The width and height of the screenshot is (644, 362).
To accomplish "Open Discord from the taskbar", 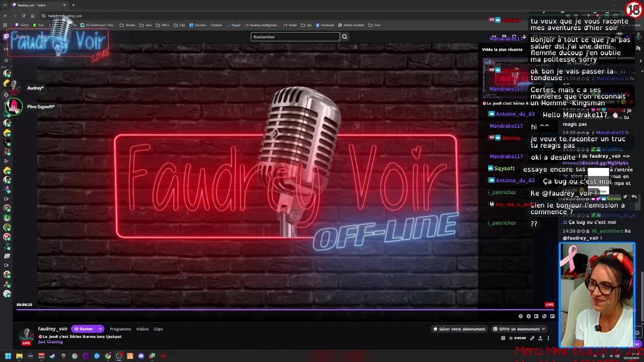I will (x=141, y=356).
